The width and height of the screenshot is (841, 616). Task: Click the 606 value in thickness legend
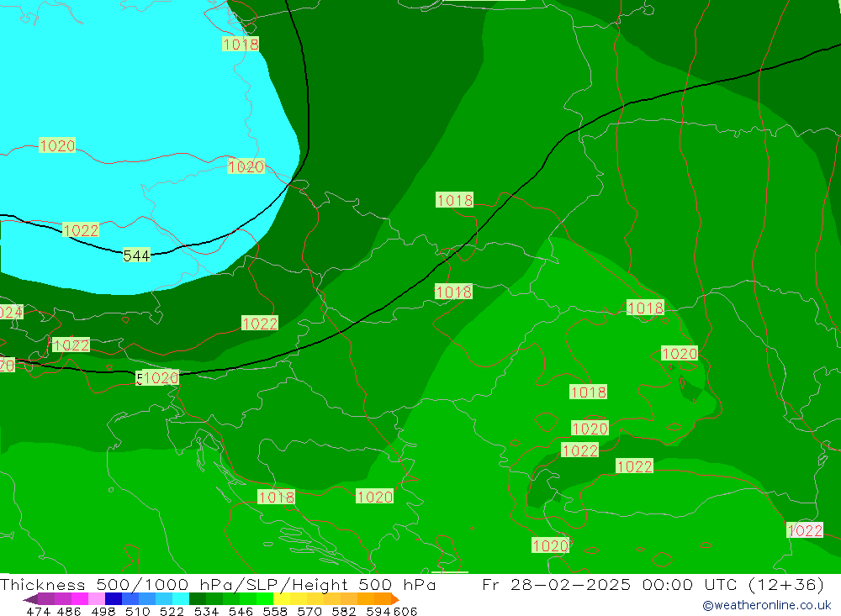click(x=405, y=611)
